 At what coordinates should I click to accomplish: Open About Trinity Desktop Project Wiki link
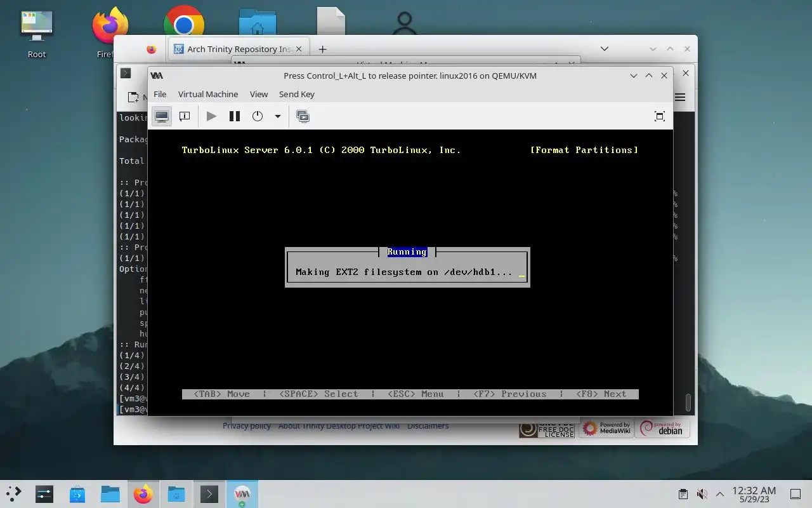click(339, 425)
